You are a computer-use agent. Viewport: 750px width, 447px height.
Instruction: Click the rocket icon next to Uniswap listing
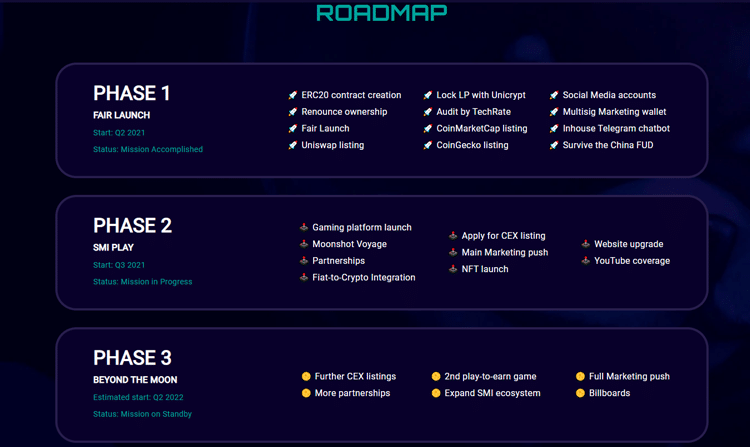coord(293,145)
